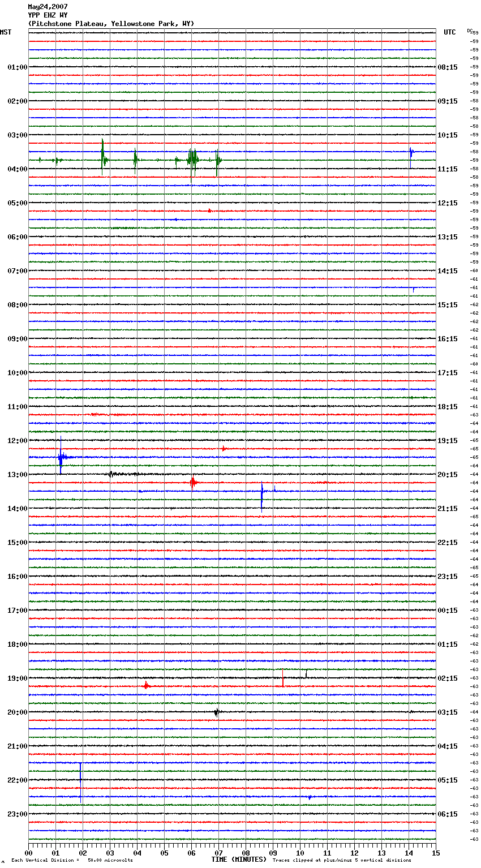Click the Traces clipped at plus/minus note
This screenshot has height=868, width=481.
pos(342,861)
